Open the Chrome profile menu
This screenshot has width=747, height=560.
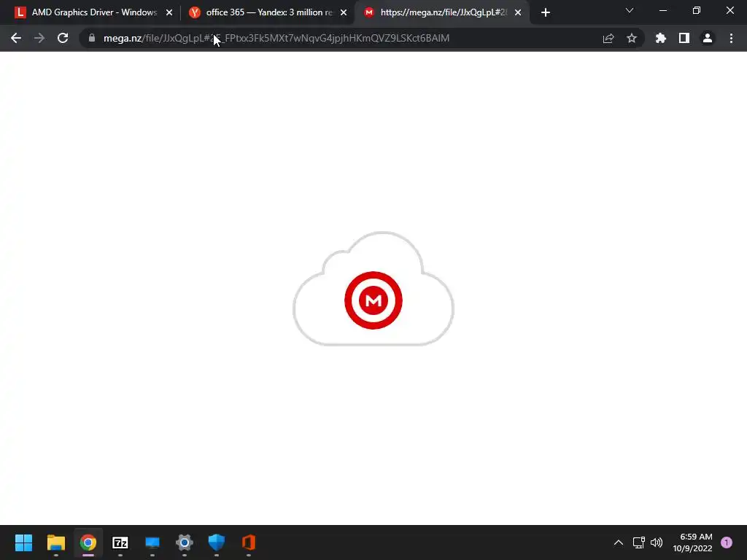coord(708,38)
